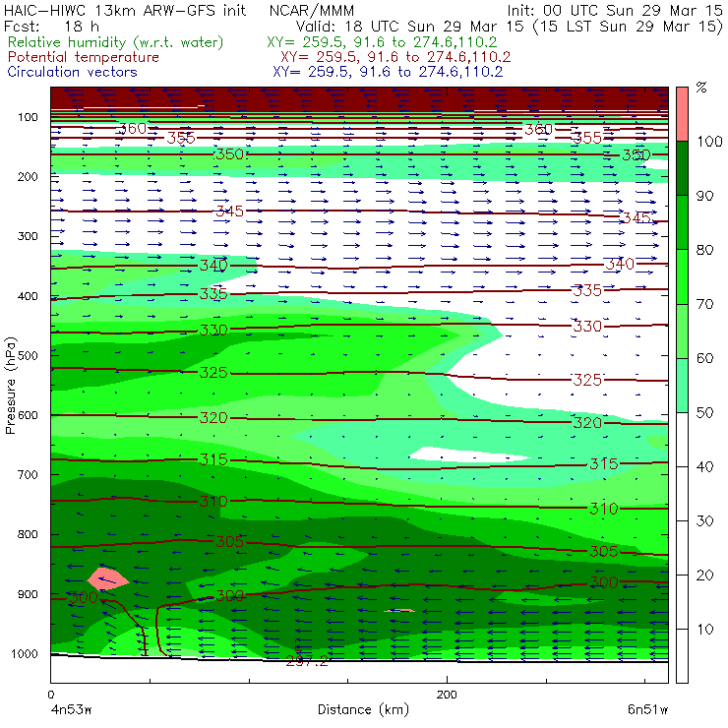
Task: Click the colorbar '50' tick label
Action: pos(704,412)
